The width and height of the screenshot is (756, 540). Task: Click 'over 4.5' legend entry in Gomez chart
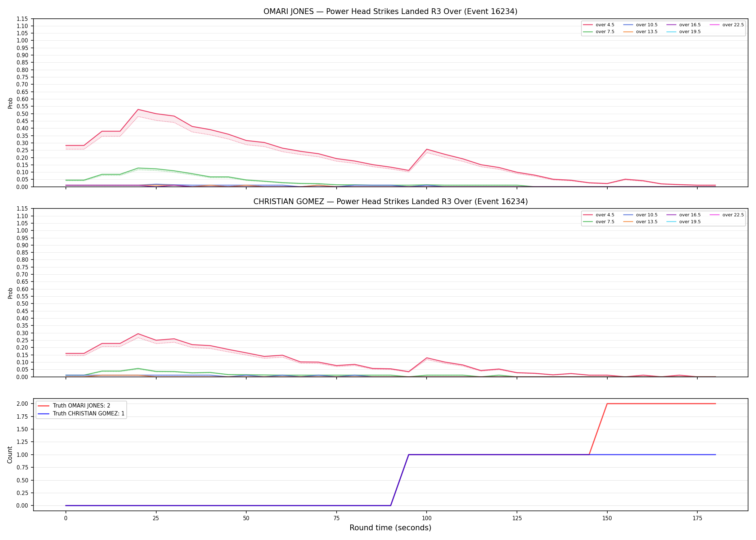[599, 215]
